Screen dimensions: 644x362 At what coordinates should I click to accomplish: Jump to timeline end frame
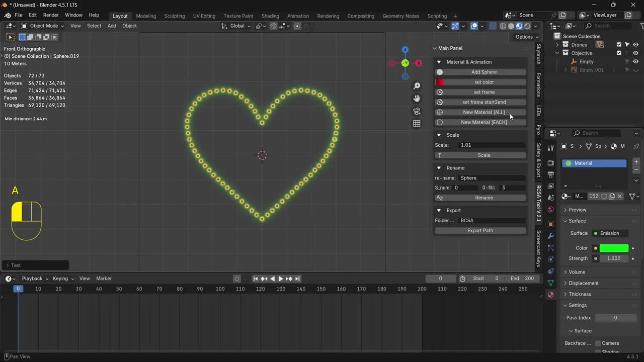pos(297,279)
